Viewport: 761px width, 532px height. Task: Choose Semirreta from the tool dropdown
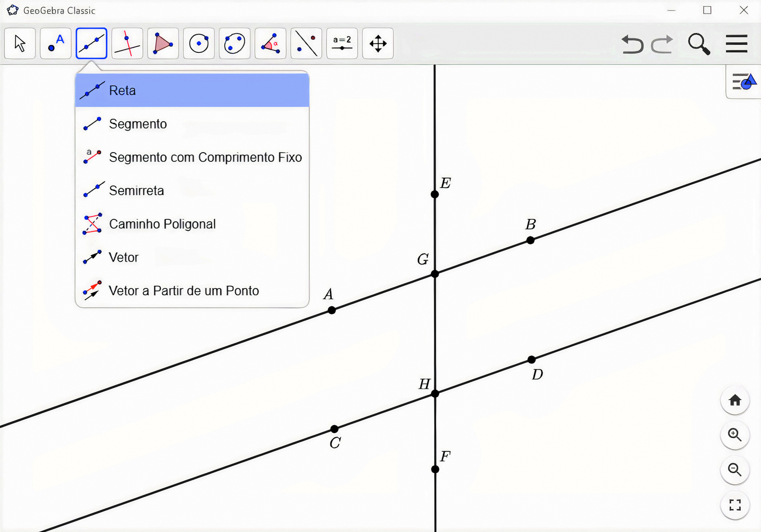point(192,191)
